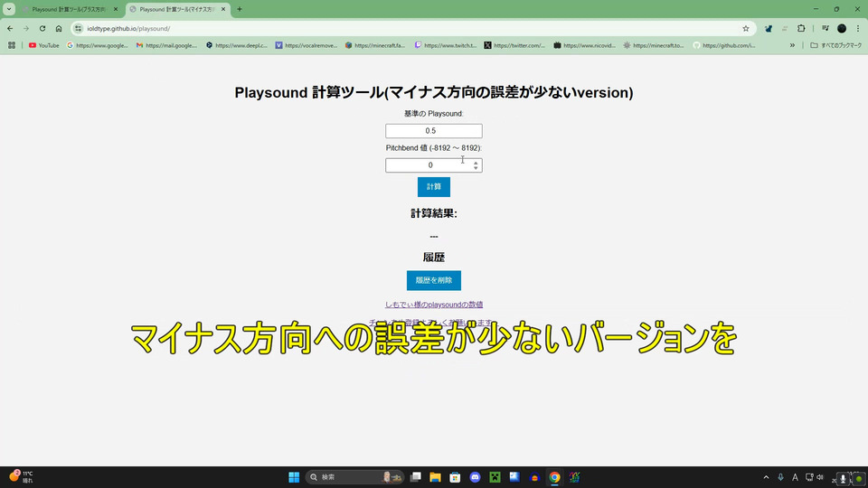
Task: Click the 履歴を削除 button
Action: [433, 280]
